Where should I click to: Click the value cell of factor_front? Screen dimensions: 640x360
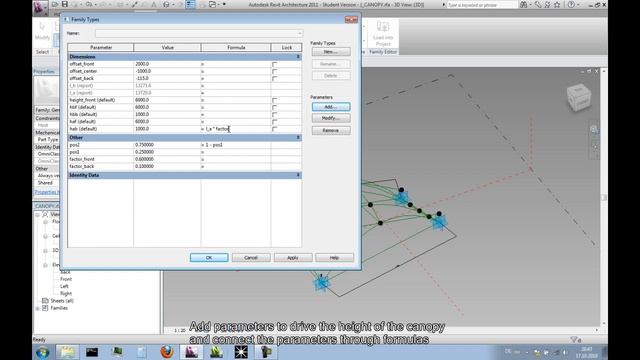coord(167,159)
